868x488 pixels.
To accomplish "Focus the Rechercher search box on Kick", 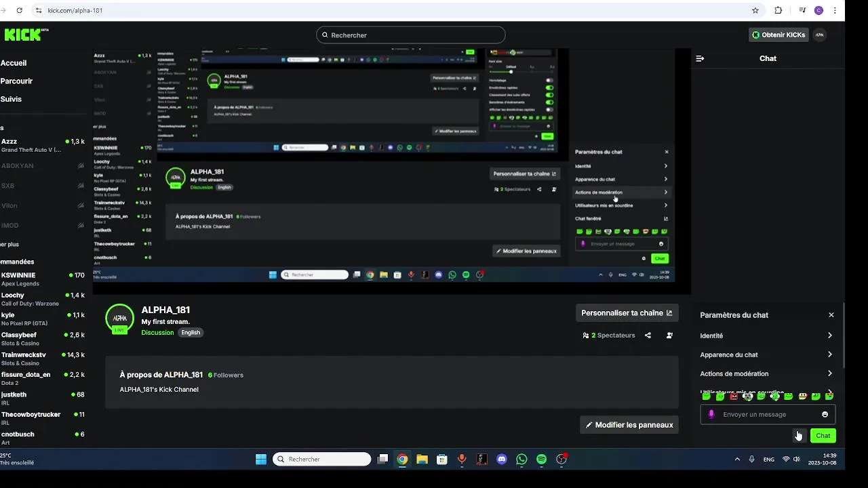I will click(410, 35).
